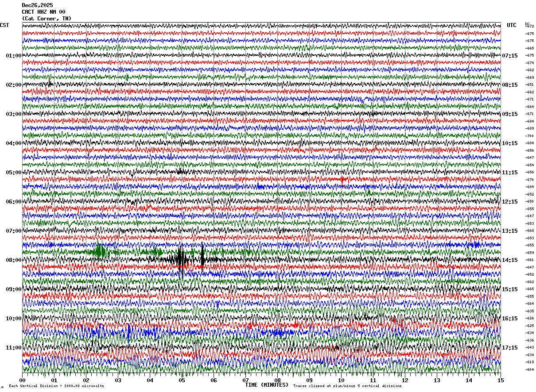Click minute tick 03 on the bottom axis
536x392 pixels.
coord(118,380)
